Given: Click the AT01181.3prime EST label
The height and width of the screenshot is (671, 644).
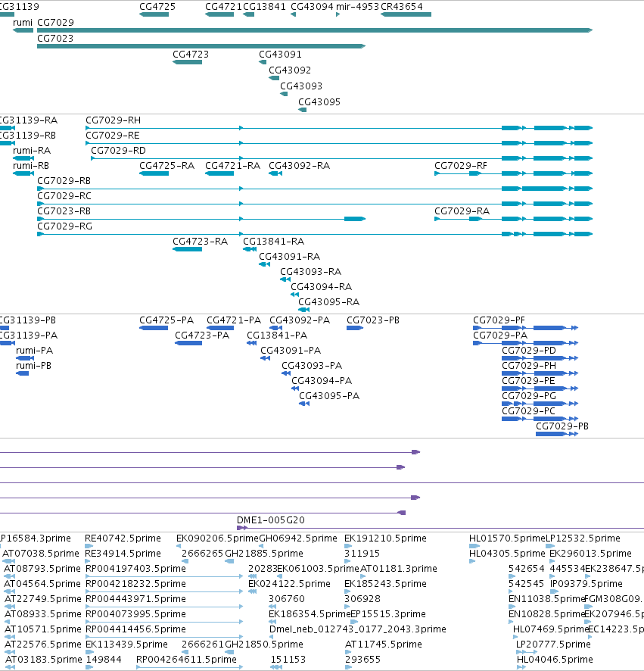Looking at the screenshot, I should 399,568.
